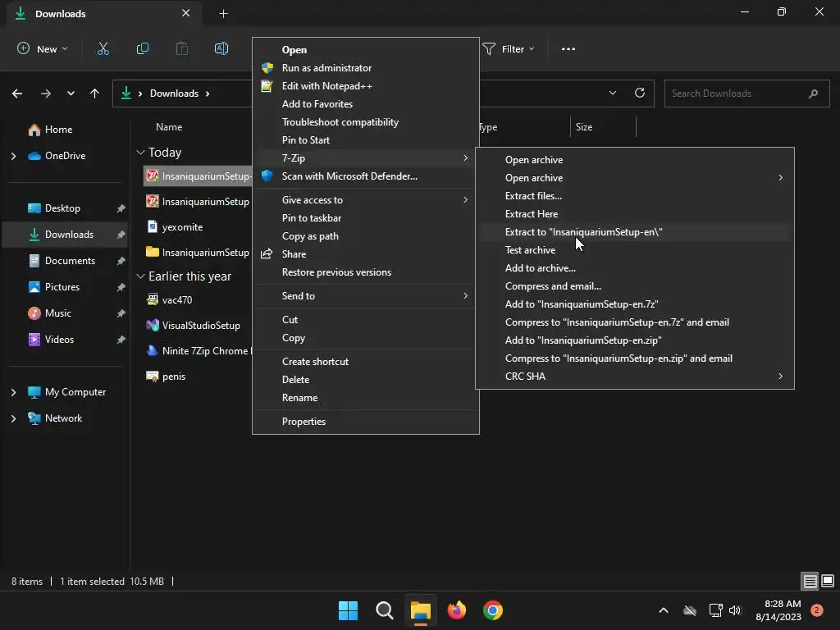Expand My Computer tree node

tap(13, 392)
